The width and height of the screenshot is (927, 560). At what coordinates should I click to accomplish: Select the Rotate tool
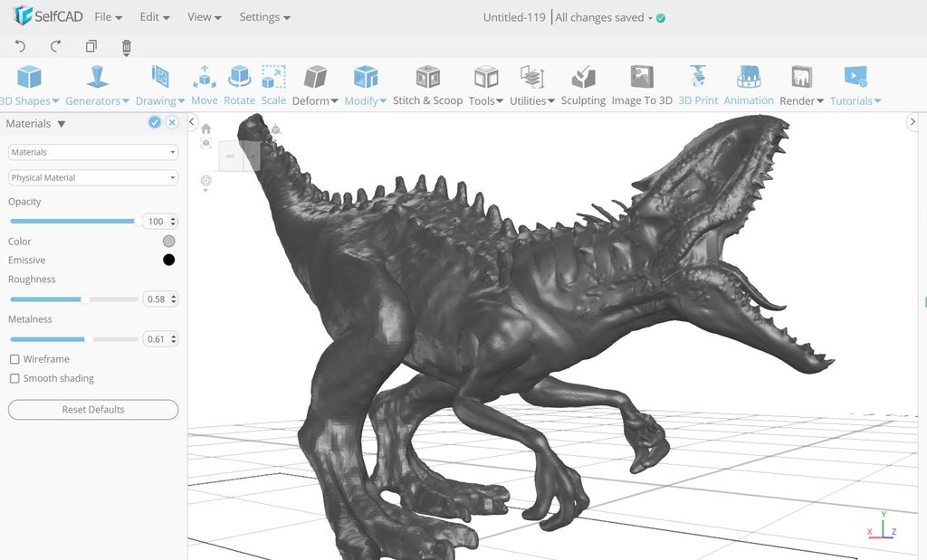239,86
